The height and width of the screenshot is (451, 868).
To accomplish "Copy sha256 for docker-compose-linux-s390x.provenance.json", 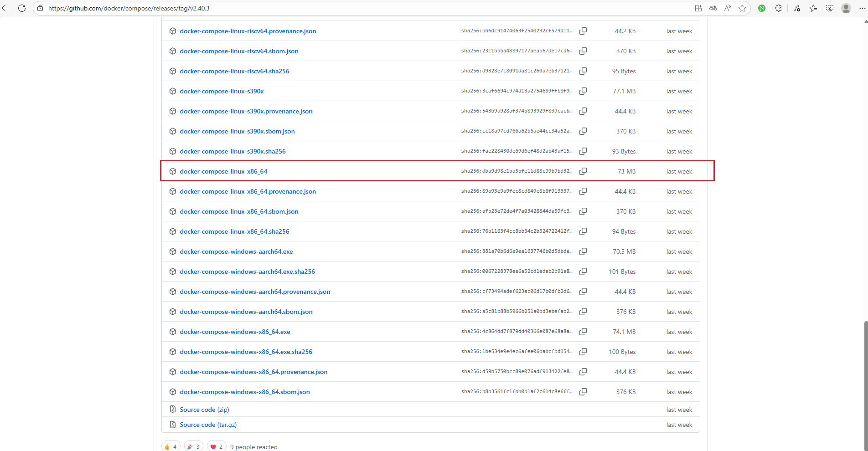I will [583, 111].
